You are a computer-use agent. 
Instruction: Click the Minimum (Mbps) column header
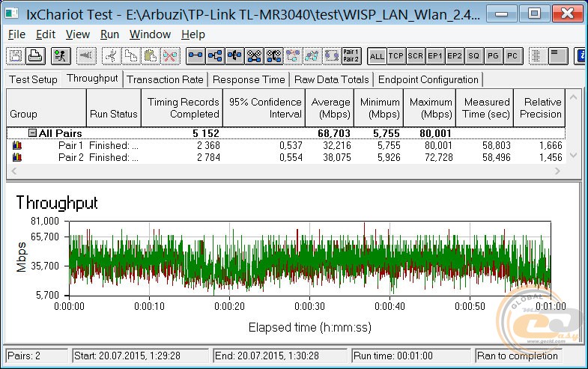click(379, 108)
